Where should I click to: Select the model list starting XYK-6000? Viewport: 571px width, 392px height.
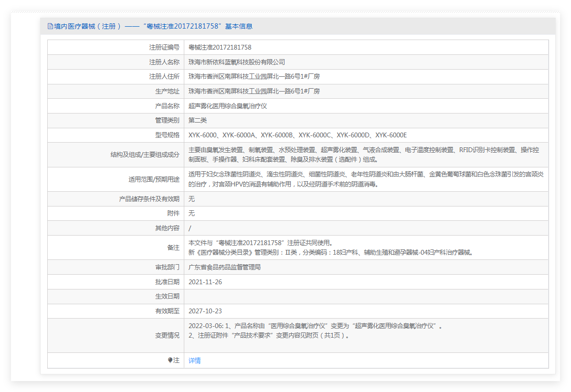297,135
